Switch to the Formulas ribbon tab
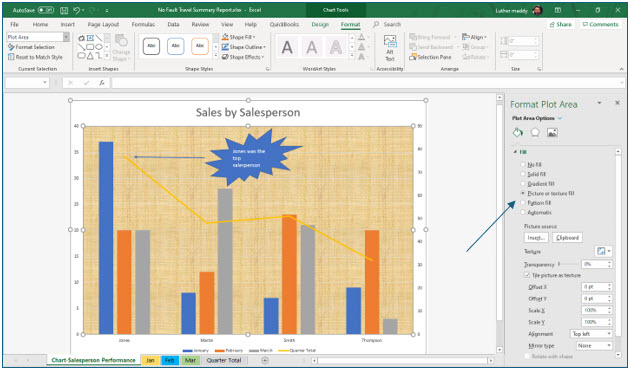This screenshot has height=368, width=630. 143,25
